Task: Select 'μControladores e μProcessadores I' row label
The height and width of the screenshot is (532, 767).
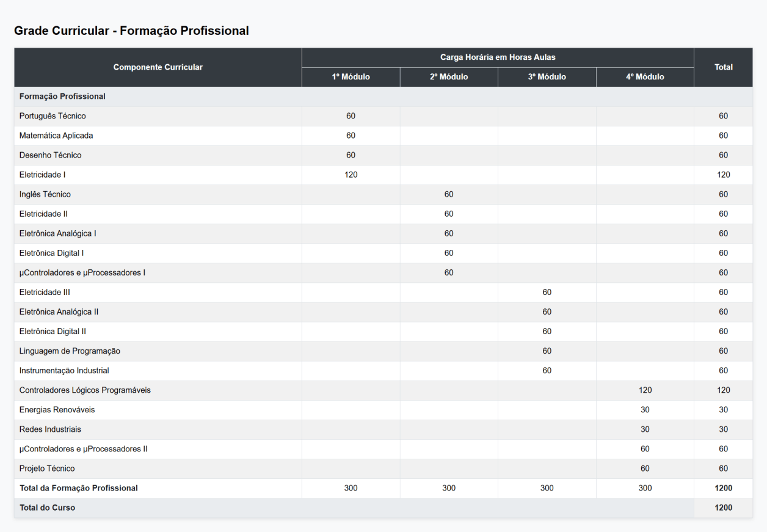Action: pos(82,272)
